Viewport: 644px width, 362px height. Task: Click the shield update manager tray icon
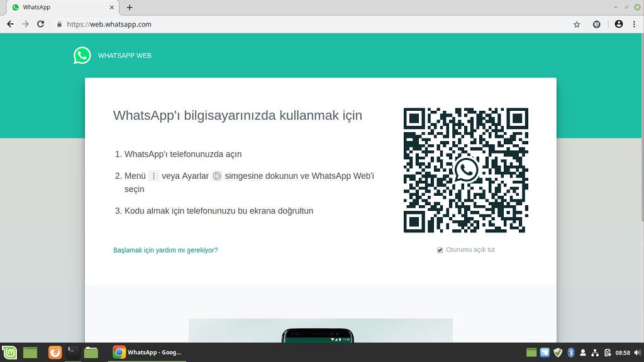(x=558, y=353)
